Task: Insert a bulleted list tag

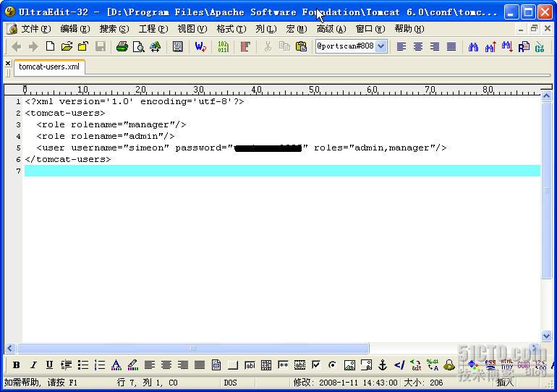Action: pyautogui.click(x=82, y=365)
